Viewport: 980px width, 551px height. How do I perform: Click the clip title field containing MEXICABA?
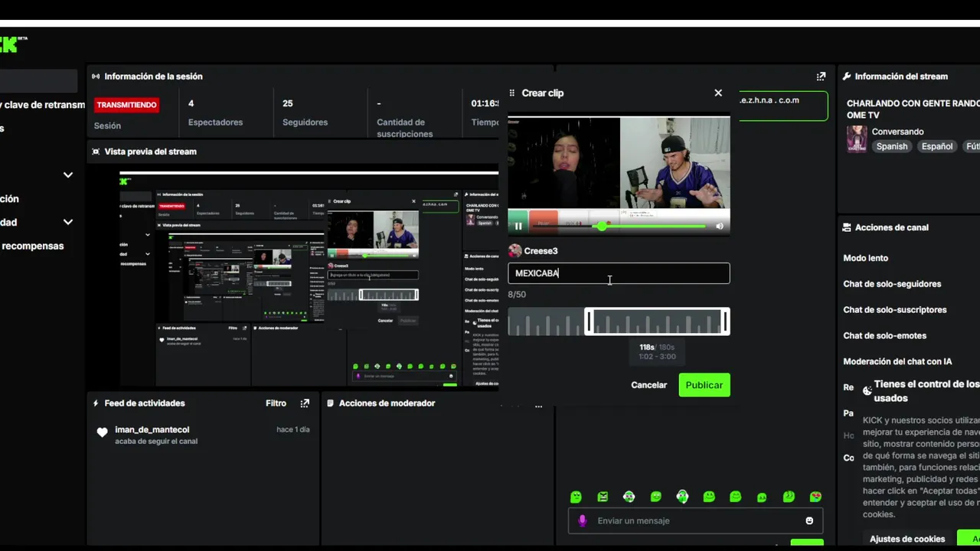[x=619, y=273]
